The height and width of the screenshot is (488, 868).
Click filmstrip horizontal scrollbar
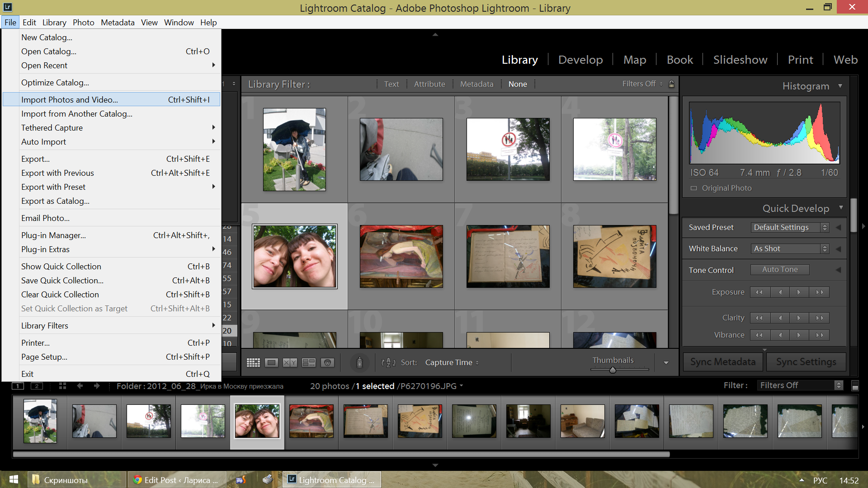pos(341,455)
